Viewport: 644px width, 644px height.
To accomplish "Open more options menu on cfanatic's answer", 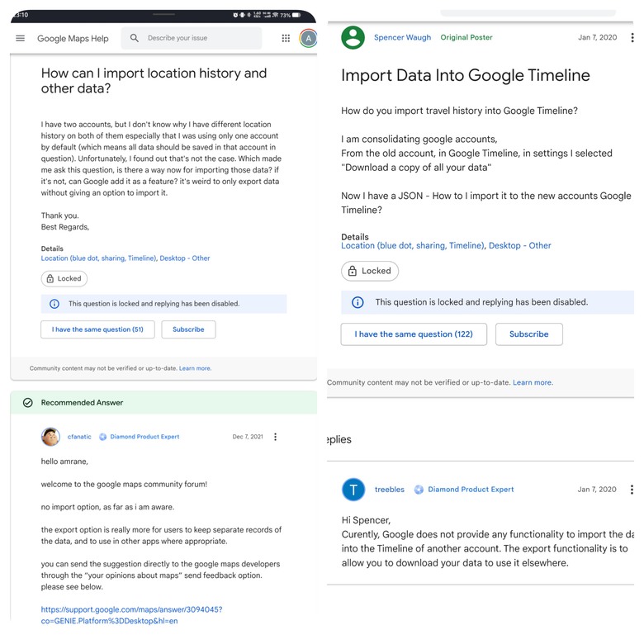I will click(x=276, y=437).
